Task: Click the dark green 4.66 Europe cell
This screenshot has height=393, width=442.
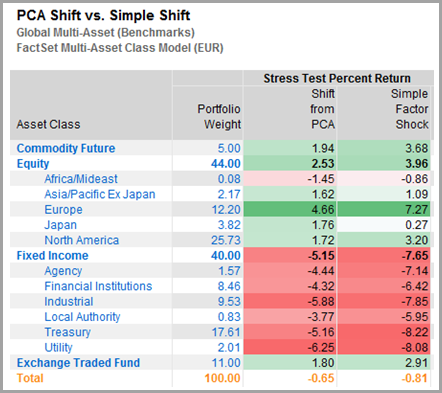Action: pos(290,210)
